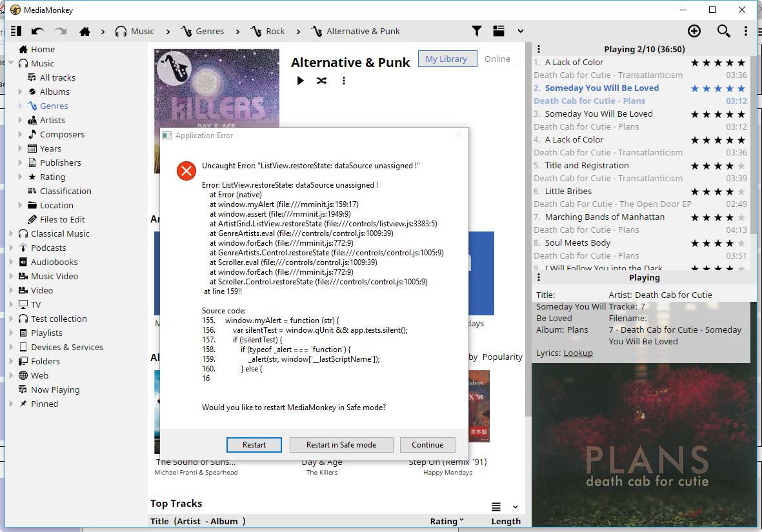Click the undo back arrow icon

(x=38, y=31)
